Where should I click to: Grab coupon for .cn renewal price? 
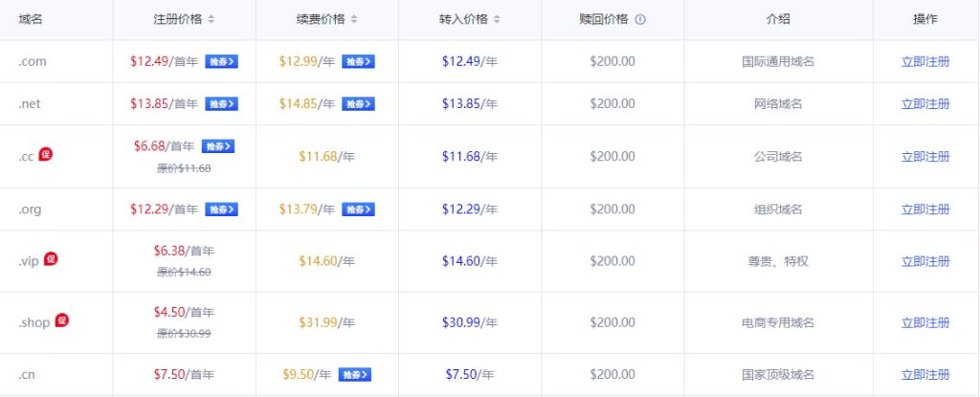click(354, 375)
